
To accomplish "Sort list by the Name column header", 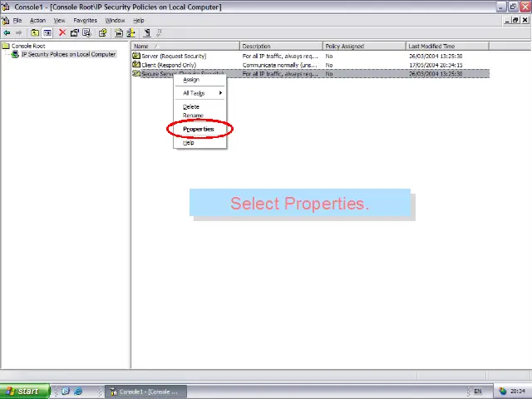I will [185, 47].
